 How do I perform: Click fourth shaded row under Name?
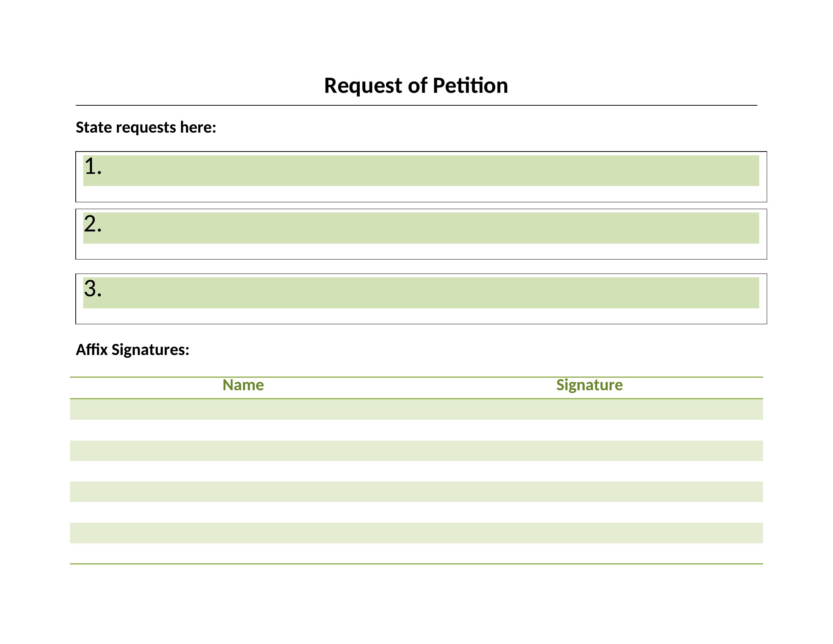[243, 533]
